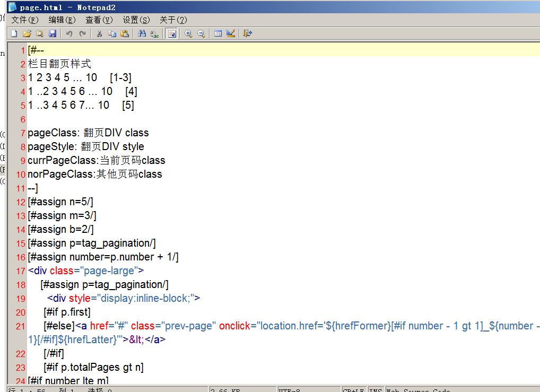This screenshot has width=540, height=392.
Task: Open the 查看(V) menu
Action: click(x=99, y=20)
